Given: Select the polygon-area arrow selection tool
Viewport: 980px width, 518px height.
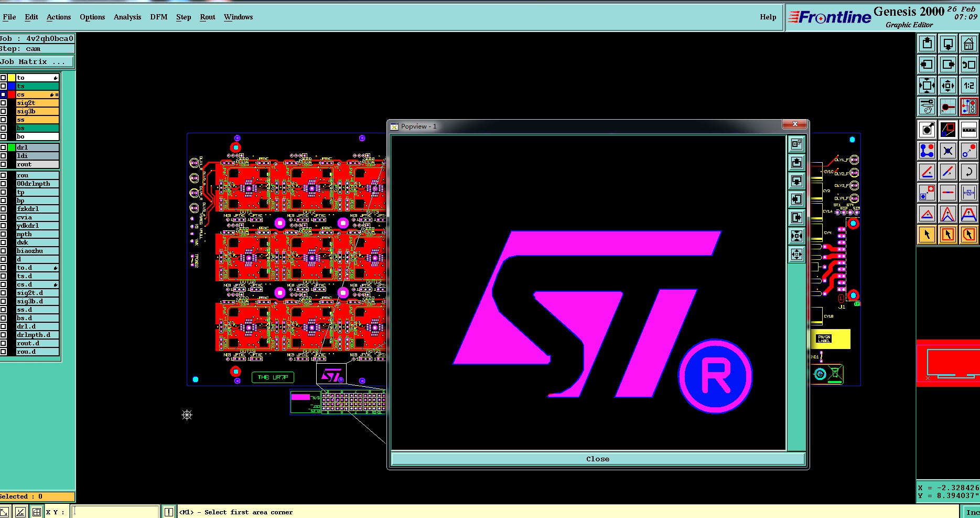Looking at the screenshot, I should [x=969, y=235].
